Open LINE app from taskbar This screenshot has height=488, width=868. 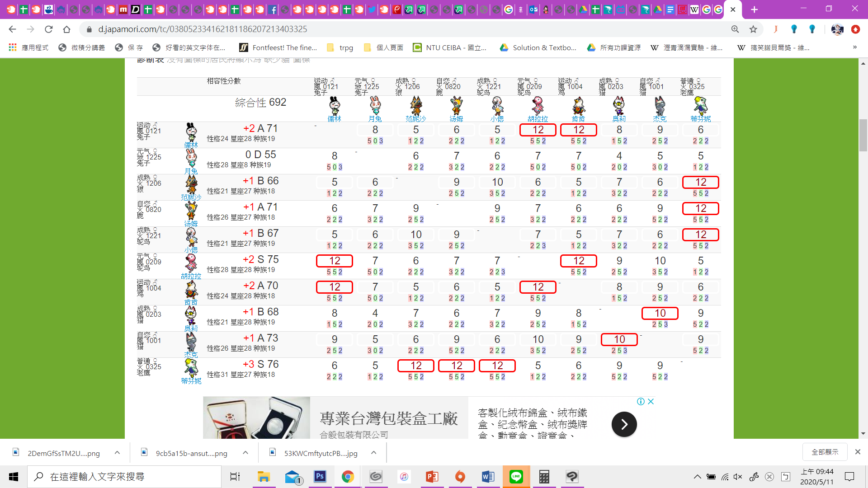click(516, 477)
